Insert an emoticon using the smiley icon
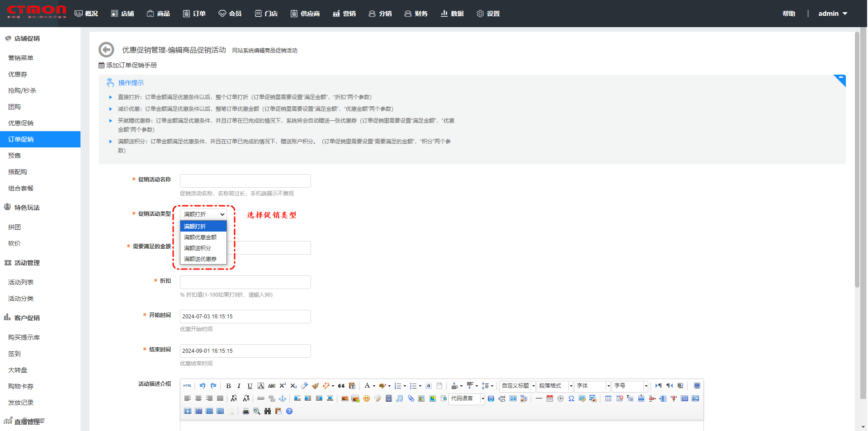The width and height of the screenshot is (868, 431). [x=367, y=398]
